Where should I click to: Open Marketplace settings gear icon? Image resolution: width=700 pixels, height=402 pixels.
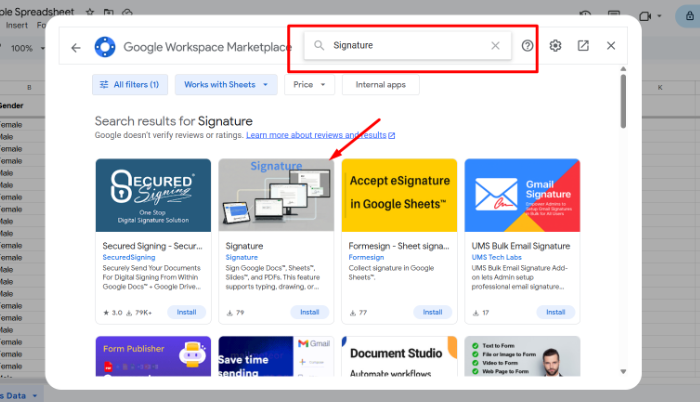556,46
